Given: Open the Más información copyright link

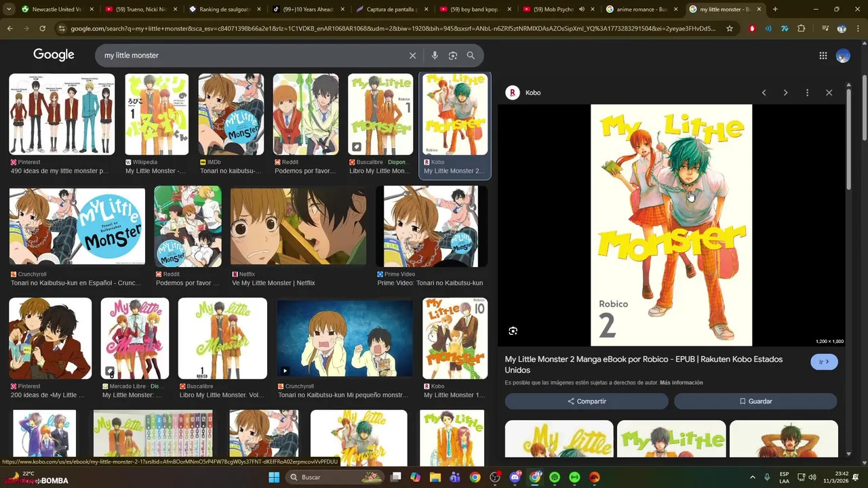Looking at the screenshot, I should (x=681, y=383).
